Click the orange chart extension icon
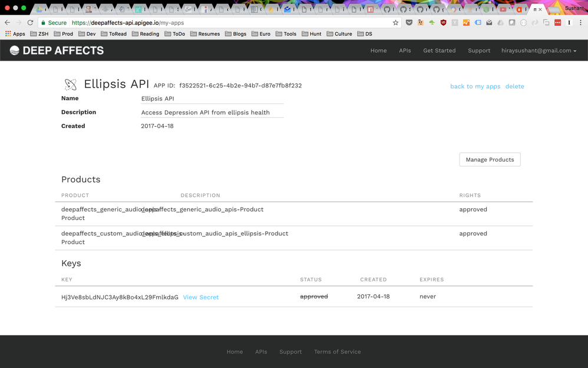The image size is (588, 368). click(466, 22)
